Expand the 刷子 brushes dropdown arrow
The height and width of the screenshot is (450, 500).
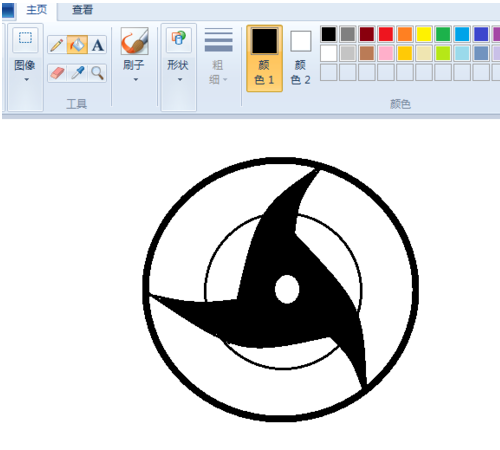[135, 80]
